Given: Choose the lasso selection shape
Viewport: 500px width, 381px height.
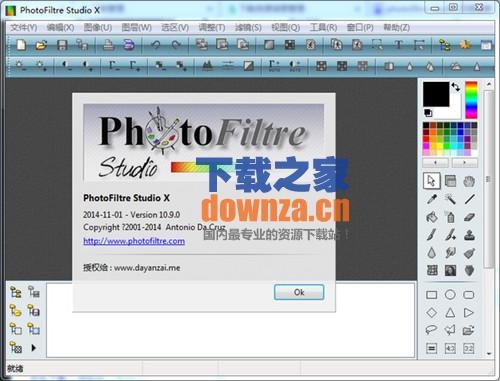Looking at the screenshot, I should [x=431, y=330].
